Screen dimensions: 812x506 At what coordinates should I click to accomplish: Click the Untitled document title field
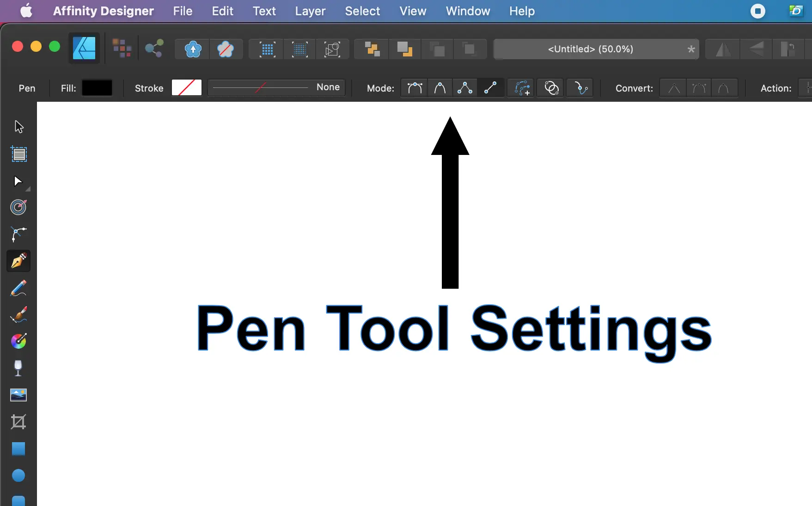click(x=596, y=49)
